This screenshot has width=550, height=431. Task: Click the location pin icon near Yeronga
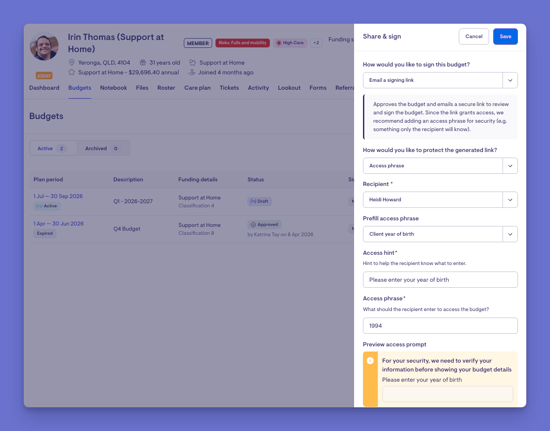pyautogui.click(x=72, y=62)
